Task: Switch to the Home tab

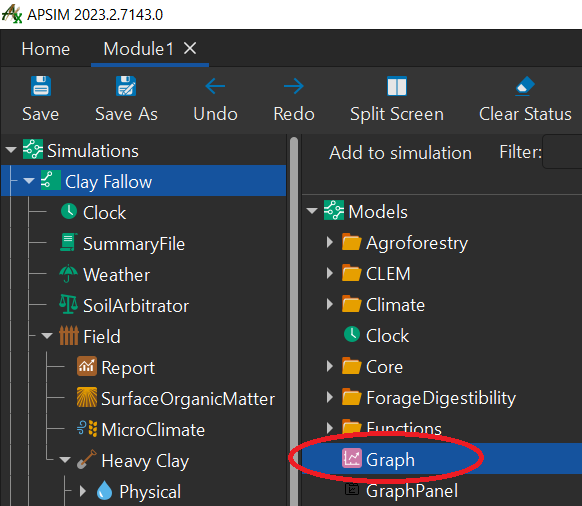Action: 46,49
